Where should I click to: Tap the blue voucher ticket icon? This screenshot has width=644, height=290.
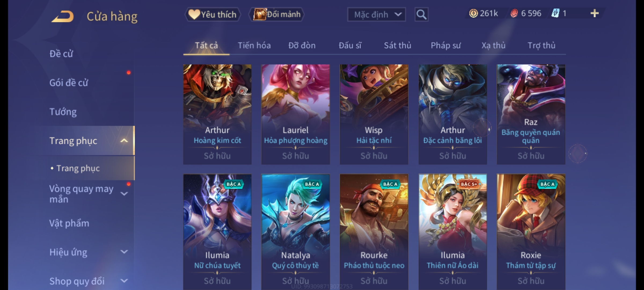click(555, 13)
